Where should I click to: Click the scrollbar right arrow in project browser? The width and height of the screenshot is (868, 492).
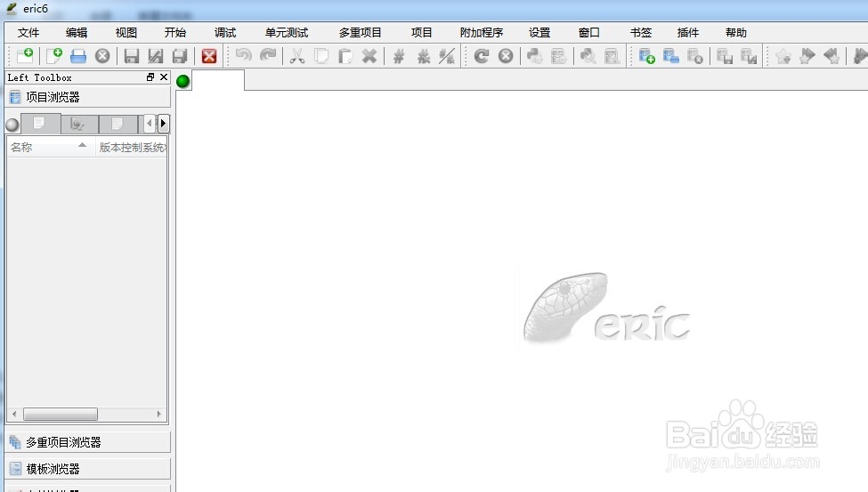point(158,414)
